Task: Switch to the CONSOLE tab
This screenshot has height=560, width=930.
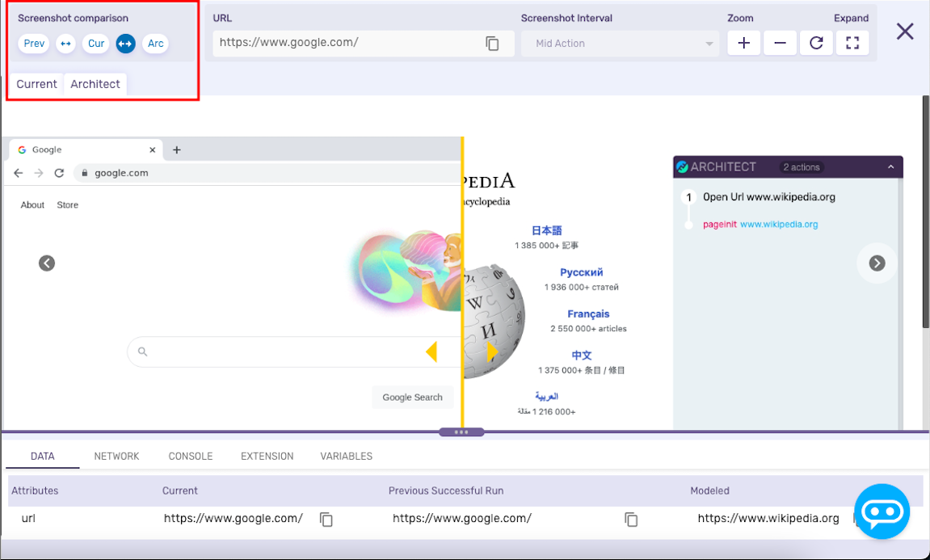Action: (191, 457)
